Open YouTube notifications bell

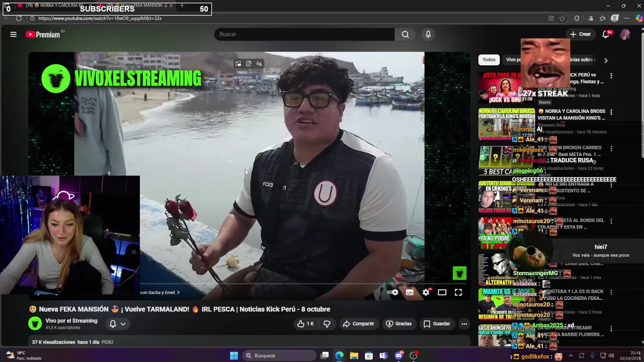tap(606, 34)
